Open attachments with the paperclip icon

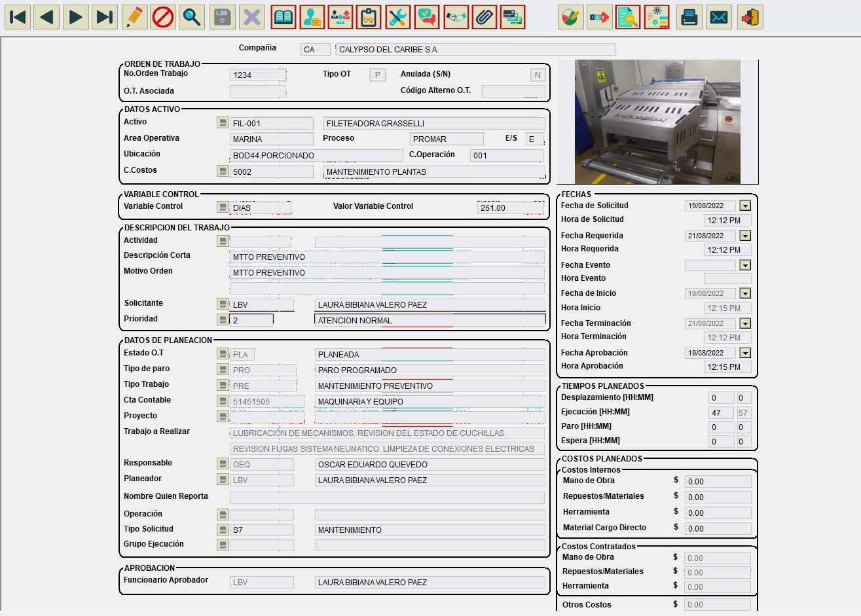tap(485, 17)
